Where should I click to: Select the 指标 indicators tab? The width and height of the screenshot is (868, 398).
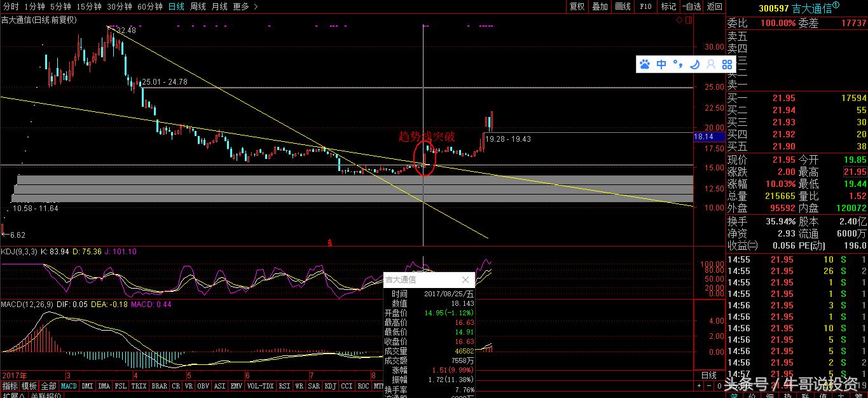pyautogui.click(x=10, y=386)
